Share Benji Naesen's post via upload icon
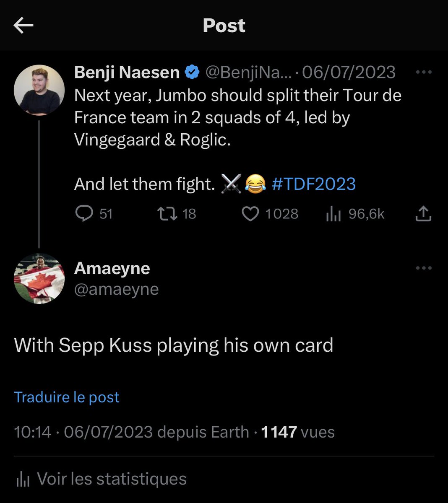 (423, 213)
